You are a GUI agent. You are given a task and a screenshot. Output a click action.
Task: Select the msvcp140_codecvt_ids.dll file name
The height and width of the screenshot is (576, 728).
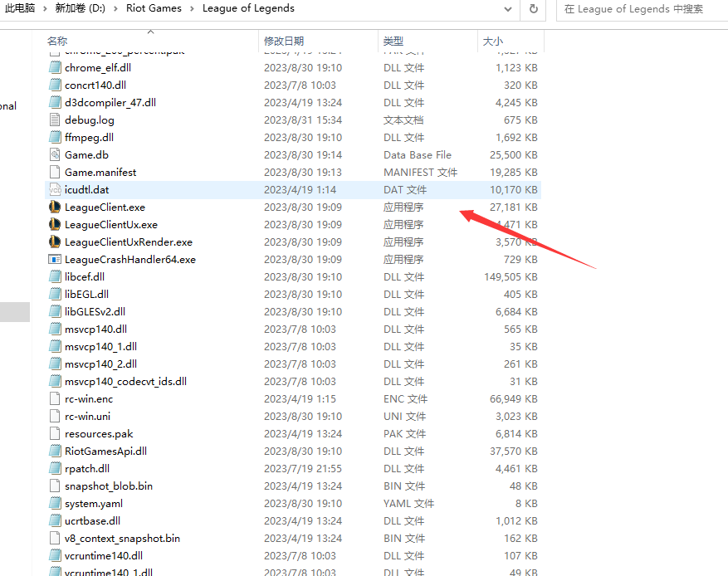click(x=126, y=382)
